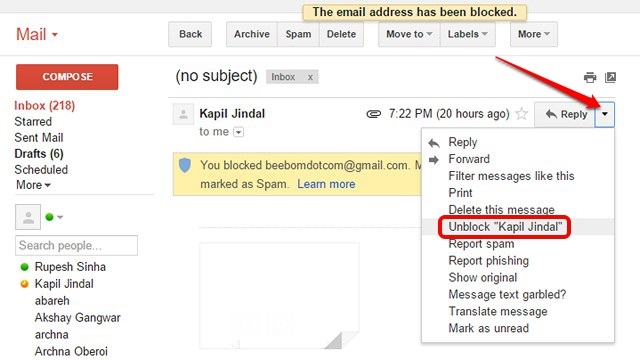Viewport: 640px width, 360px height.
Task: Open the Move to dropdown
Action: (x=409, y=34)
